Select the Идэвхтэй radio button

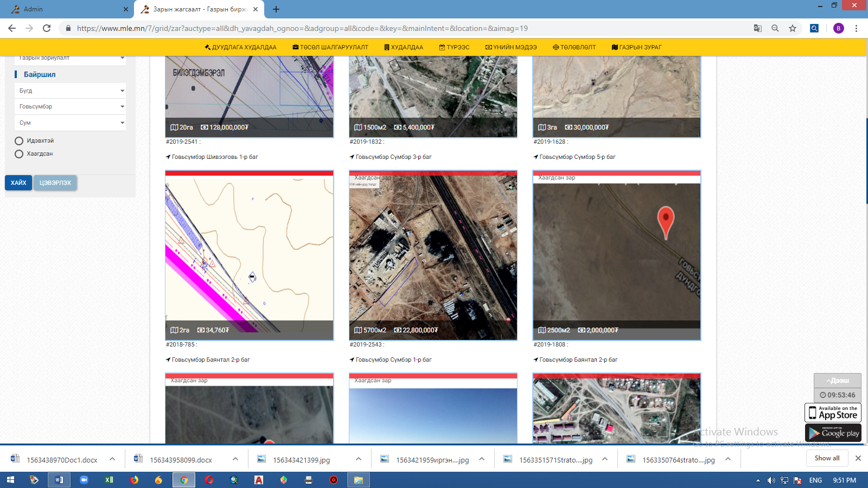coord(19,141)
